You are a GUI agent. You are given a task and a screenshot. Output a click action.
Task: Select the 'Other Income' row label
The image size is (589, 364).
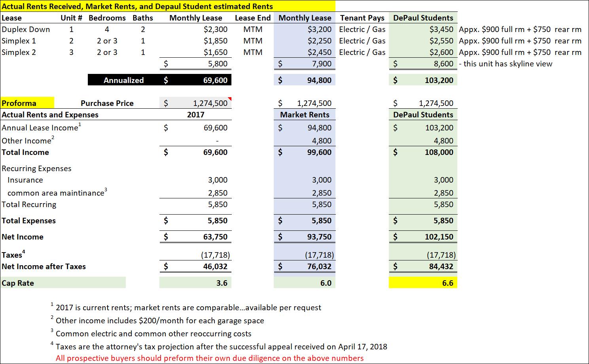click(28, 140)
